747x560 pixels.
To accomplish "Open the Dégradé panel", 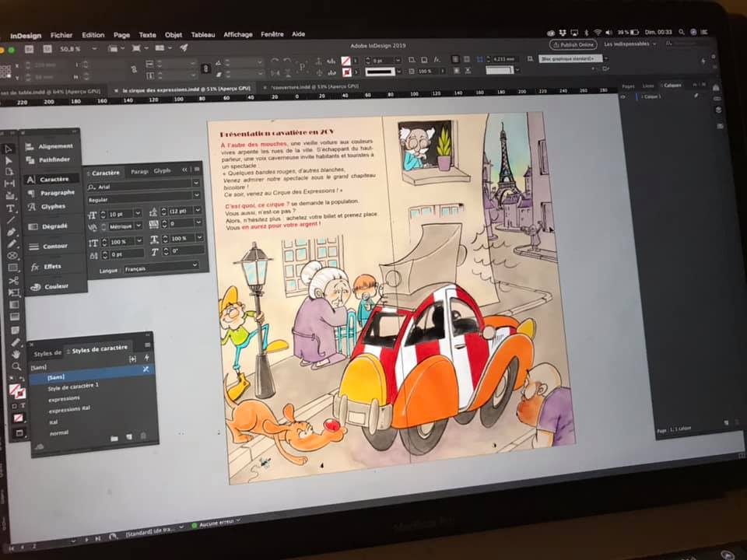I will point(48,226).
